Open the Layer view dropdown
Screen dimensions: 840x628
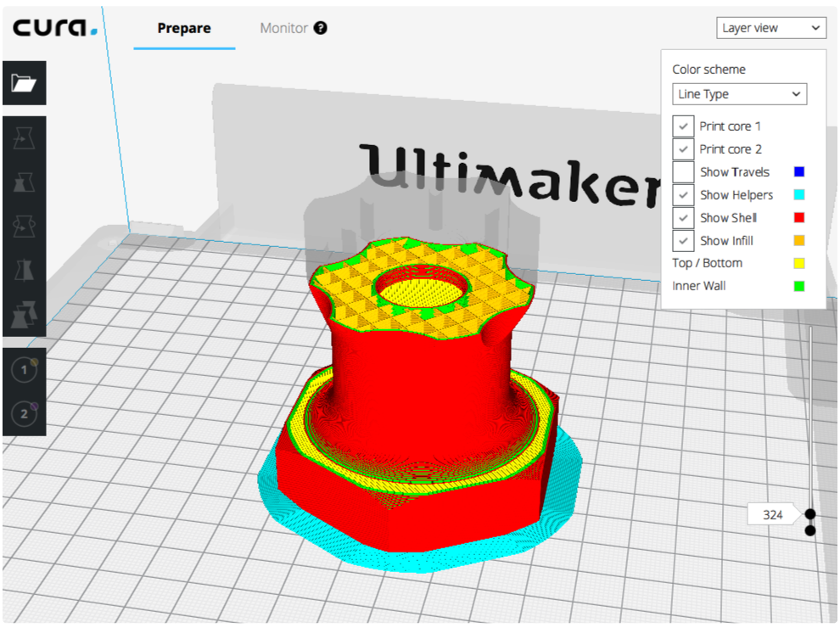[771, 28]
